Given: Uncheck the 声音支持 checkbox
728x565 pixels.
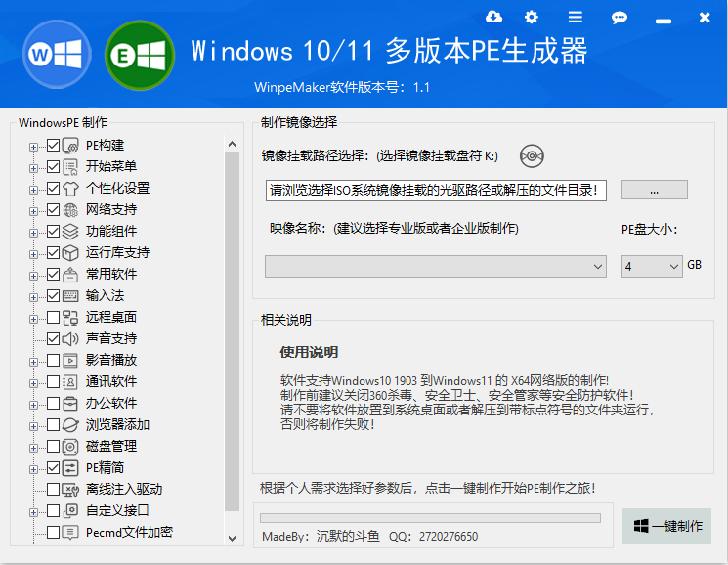Looking at the screenshot, I should click(x=54, y=339).
